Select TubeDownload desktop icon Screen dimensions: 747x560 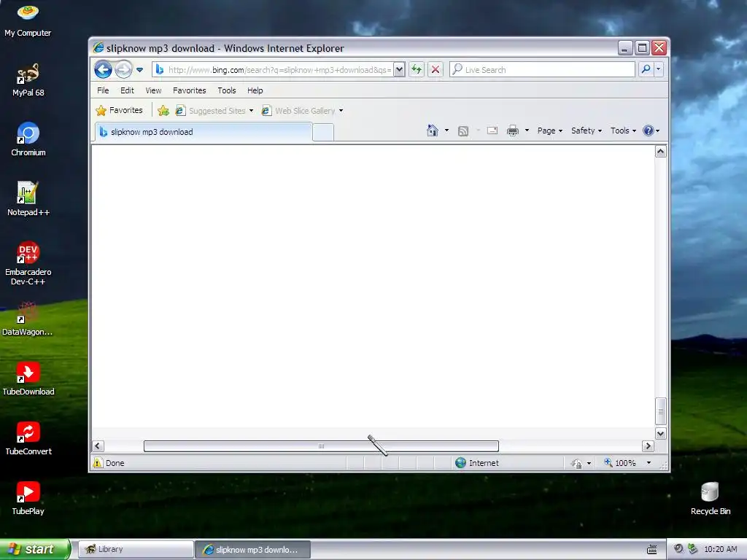(28, 378)
